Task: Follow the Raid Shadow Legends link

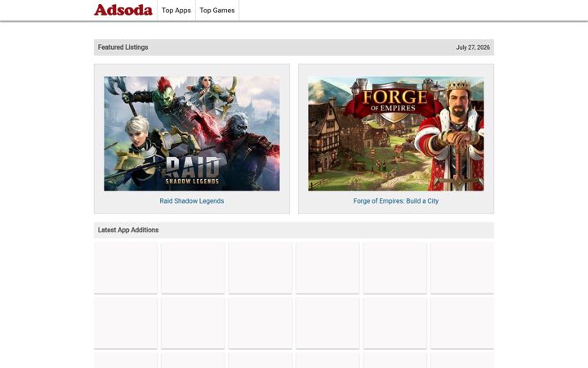Action: (x=192, y=201)
